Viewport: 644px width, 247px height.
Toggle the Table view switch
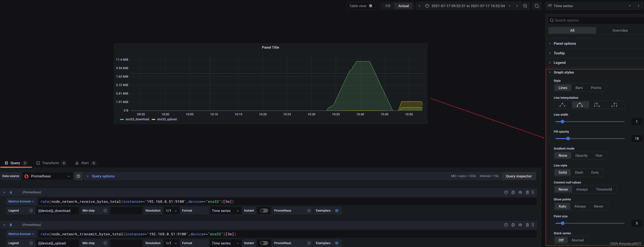[372, 6]
